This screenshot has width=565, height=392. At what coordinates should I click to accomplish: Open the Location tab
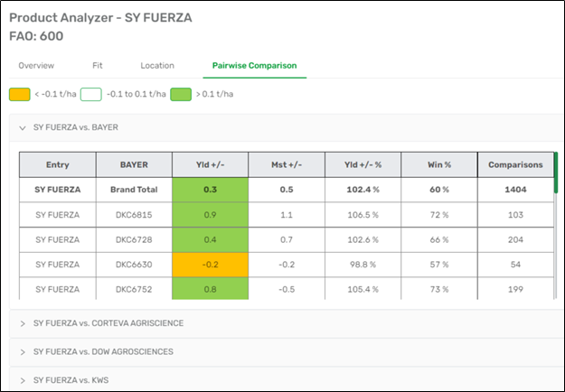pyautogui.click(x=157, y=66)
